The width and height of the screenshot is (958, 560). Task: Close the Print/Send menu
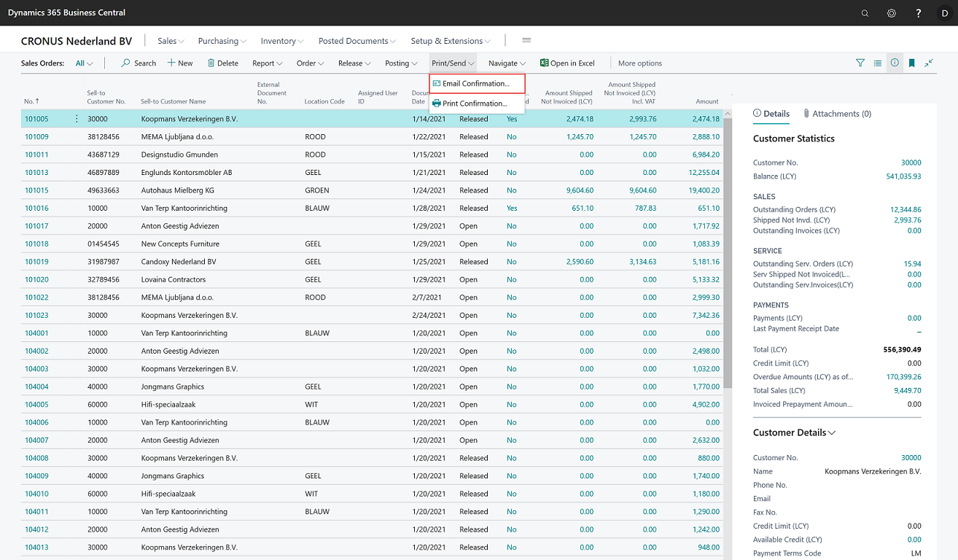(x=453, y=63)
